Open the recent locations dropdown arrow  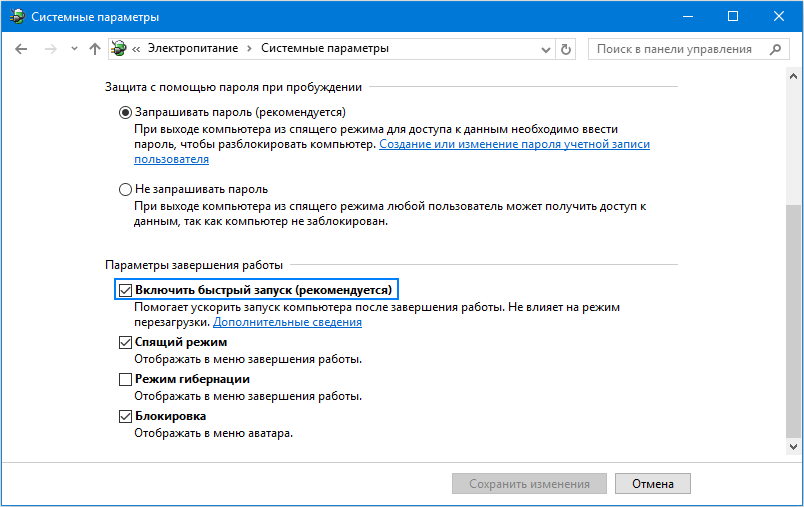pos(73,49)
